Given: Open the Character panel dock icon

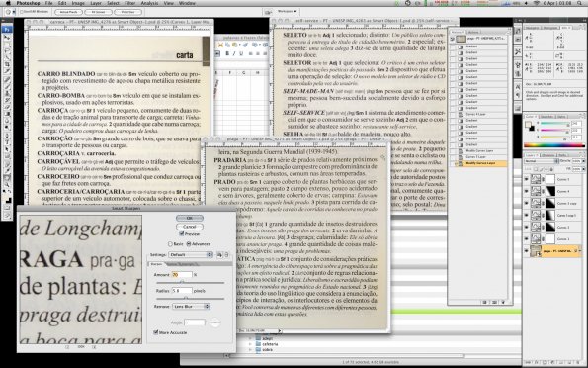Looking at the screenshot, I should point(518,87).
